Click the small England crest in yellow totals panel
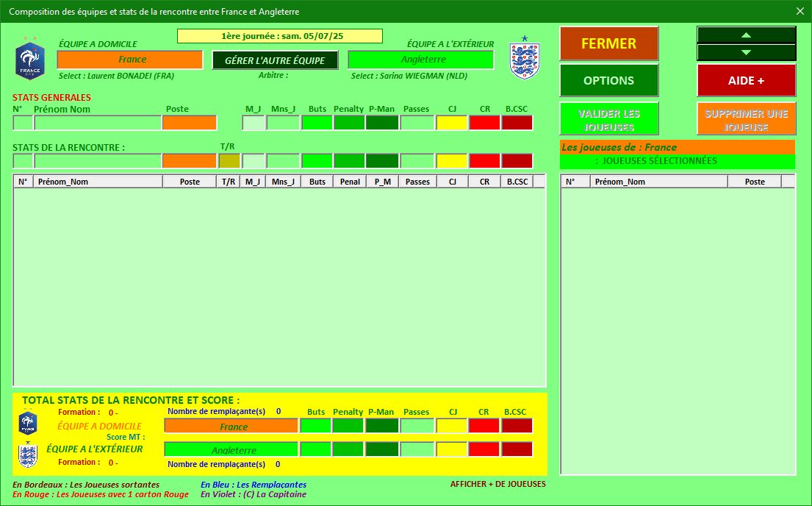This screenshot has height=506, width=812. [x=28, y=456]
